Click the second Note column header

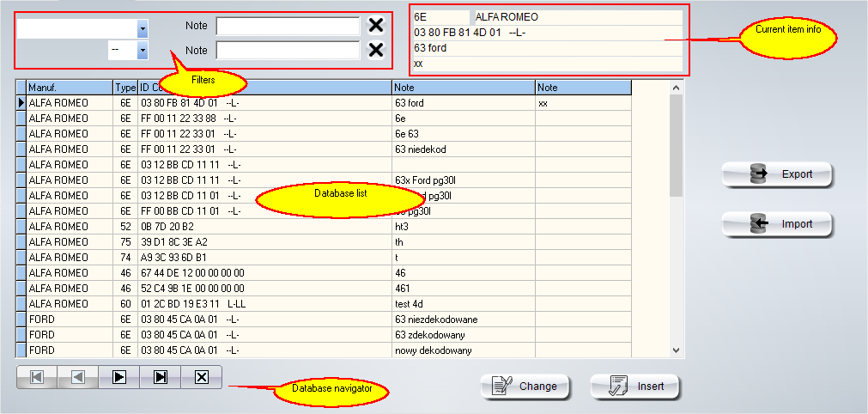point(584,88)
